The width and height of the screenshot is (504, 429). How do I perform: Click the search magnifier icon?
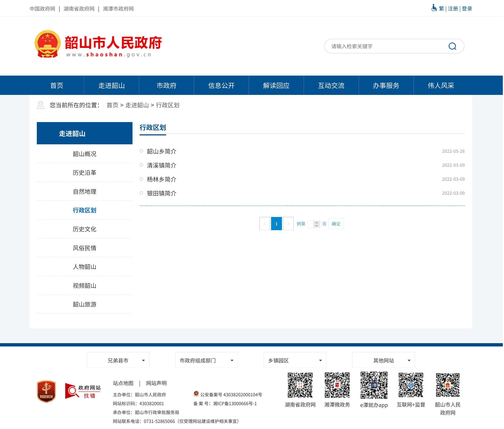pos(452,46)
